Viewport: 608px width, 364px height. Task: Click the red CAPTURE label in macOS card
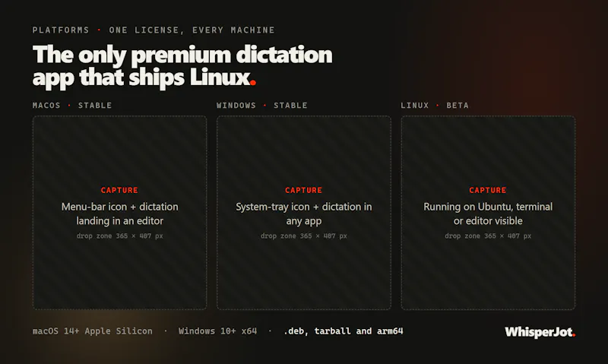coord(119,190)
